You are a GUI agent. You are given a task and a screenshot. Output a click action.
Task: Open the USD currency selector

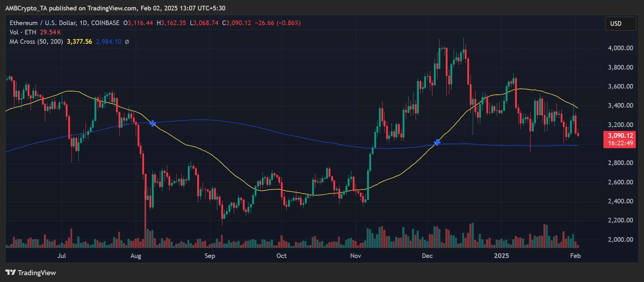tap(620, 24)
